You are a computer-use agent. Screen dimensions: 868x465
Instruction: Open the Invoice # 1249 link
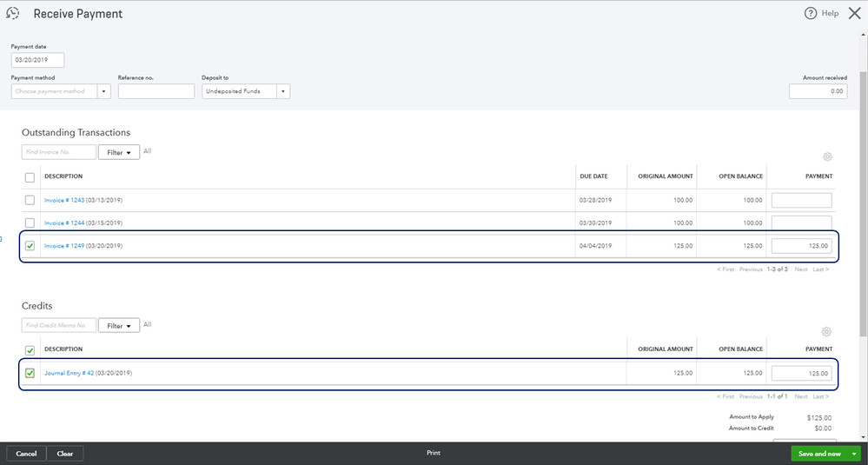pos(64,246)
